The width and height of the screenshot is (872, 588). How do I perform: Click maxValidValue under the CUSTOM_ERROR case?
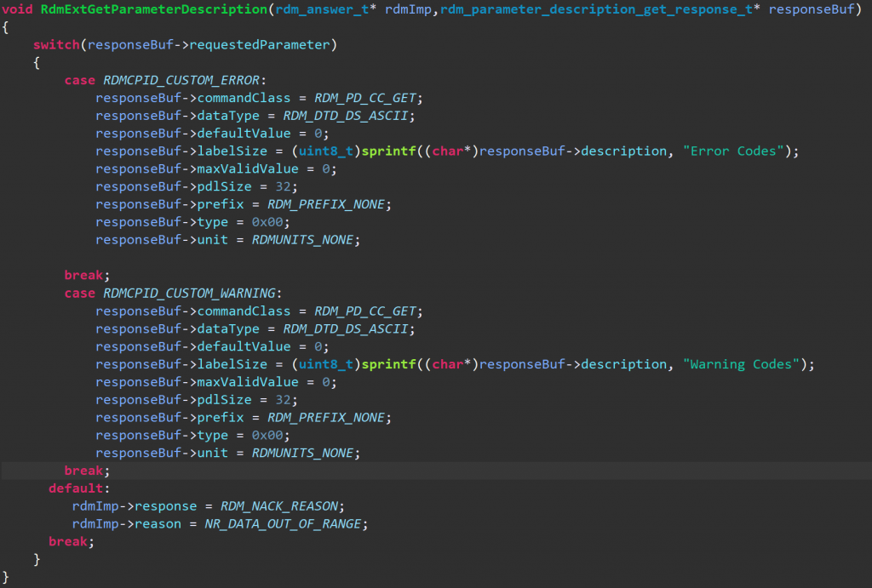tap(248, 169)
